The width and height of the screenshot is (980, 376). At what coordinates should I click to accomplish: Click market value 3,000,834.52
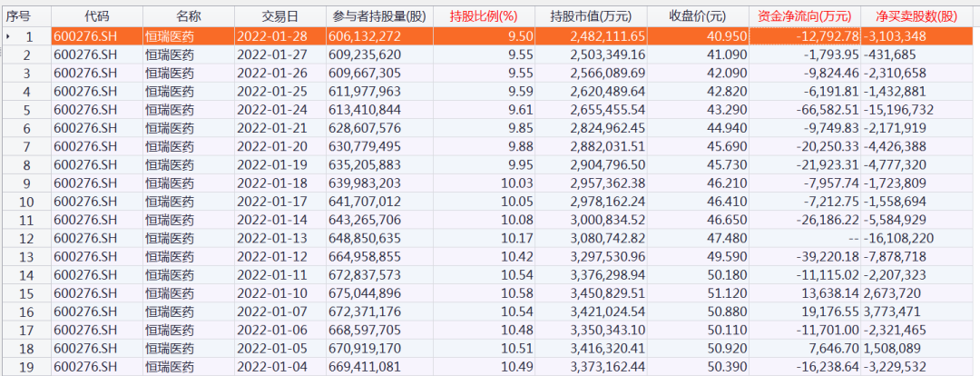click(607, 220)
